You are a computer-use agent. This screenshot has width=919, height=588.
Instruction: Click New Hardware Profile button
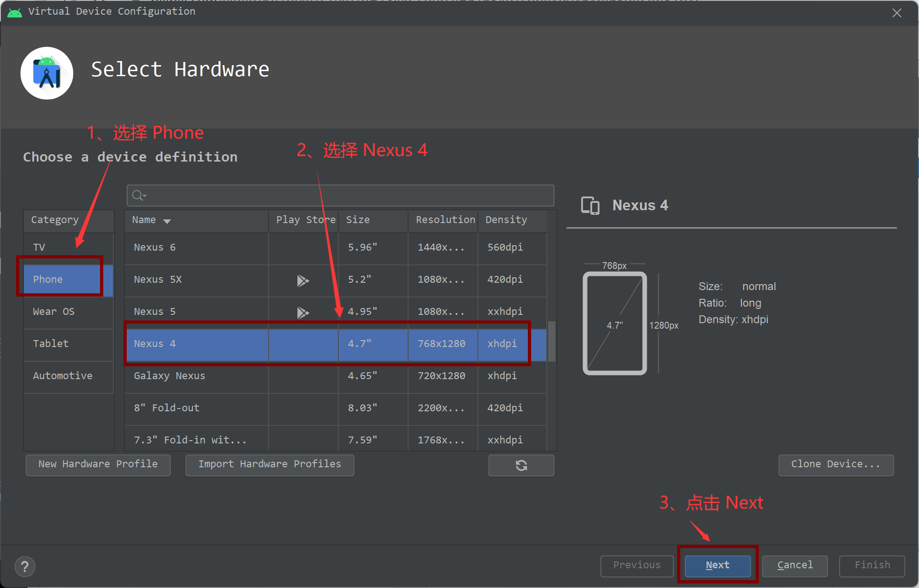(x=98, y=465)
